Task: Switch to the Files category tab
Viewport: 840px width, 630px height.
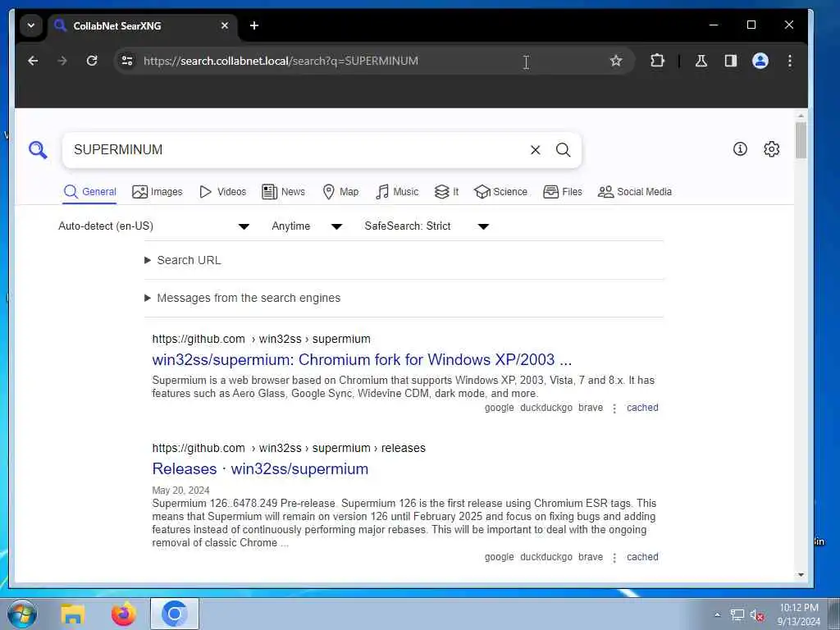Action: pos(563,192)
